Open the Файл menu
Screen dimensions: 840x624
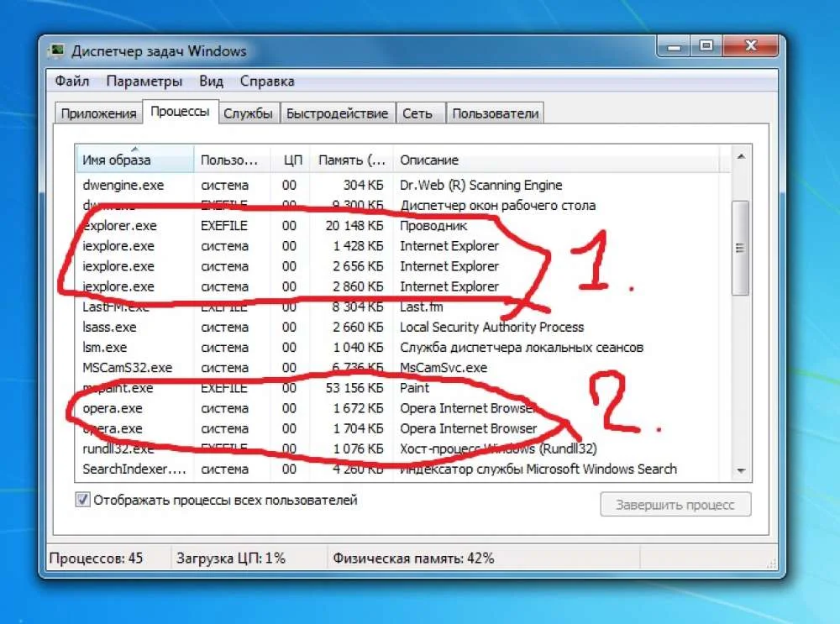click(71, 81)
